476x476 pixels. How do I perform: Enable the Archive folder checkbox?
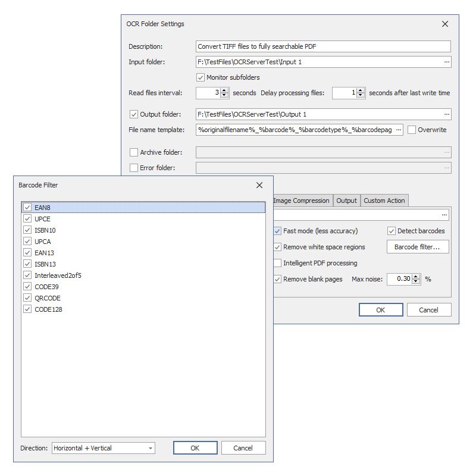tap(133, 152)
